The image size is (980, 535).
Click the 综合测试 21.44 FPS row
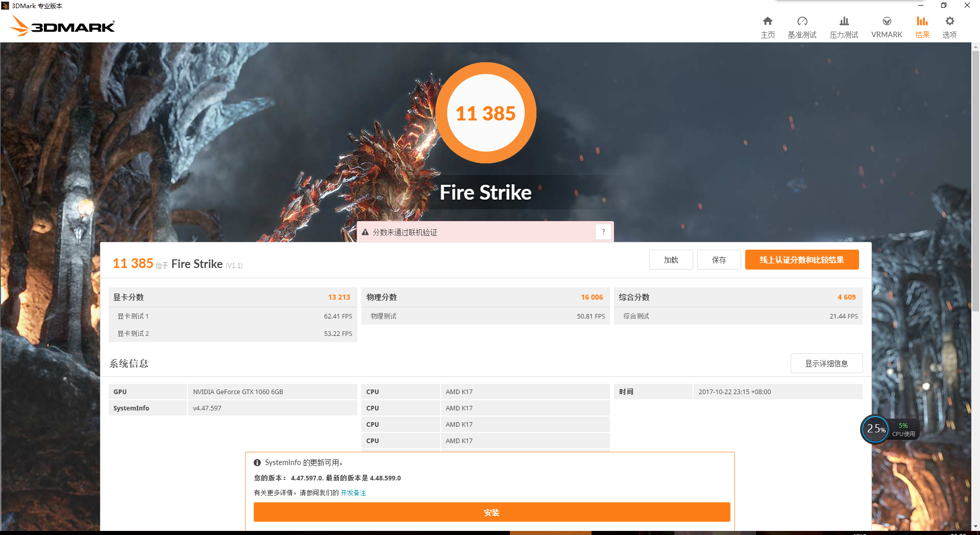pyautogui.click(x=738, y=316)
